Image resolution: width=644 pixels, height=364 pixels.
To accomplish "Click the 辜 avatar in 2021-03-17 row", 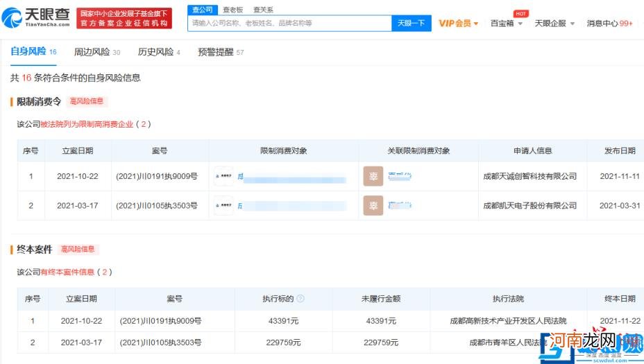I will 373,206.
